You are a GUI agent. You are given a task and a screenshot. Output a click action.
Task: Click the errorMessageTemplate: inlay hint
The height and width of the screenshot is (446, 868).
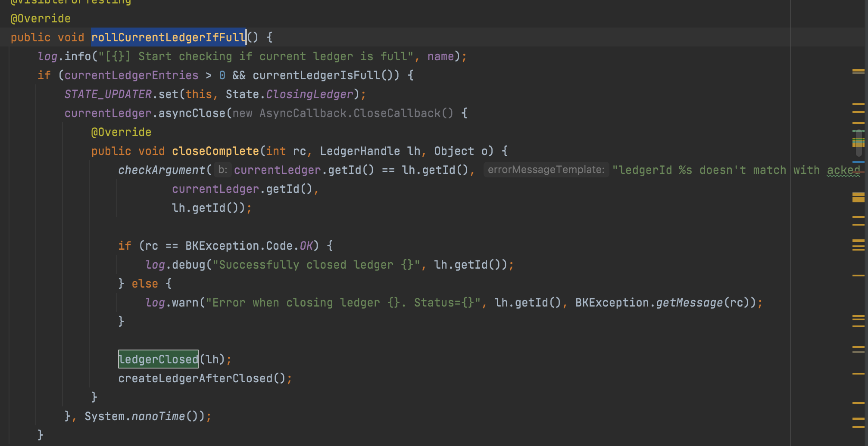click(x=546, y=170)
